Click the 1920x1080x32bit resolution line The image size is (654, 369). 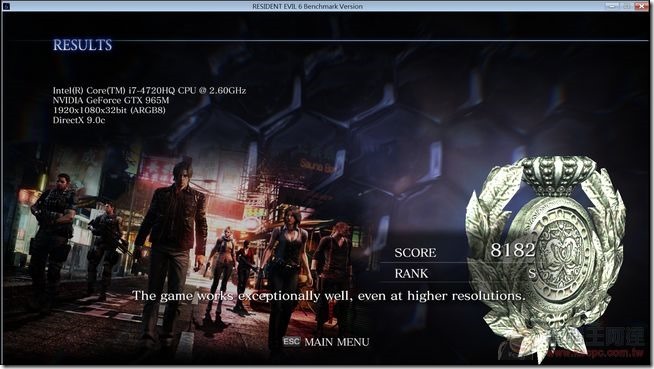(x=109, y=110)
